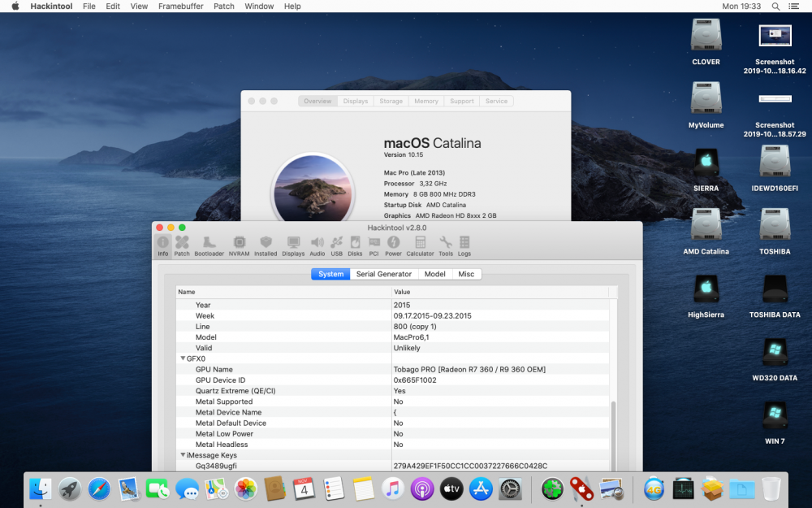Click the vertical scrollbar in System table

click(x=614, y=436)
